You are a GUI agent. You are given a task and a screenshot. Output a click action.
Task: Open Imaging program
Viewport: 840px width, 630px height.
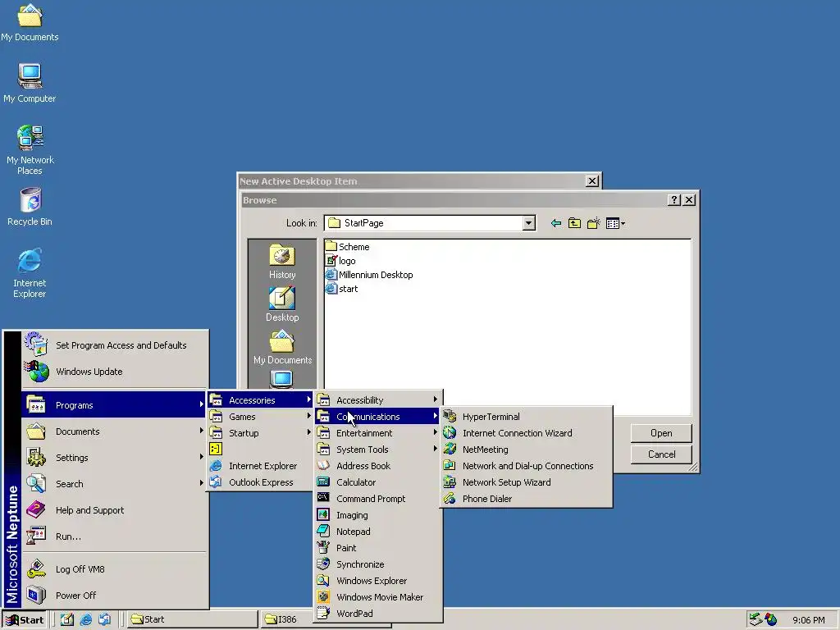pos(377,515)
